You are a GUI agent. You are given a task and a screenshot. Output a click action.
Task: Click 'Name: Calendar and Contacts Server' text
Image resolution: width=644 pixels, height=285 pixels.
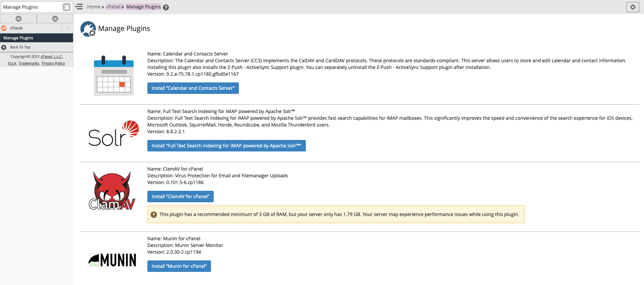(x=188, y=54)
